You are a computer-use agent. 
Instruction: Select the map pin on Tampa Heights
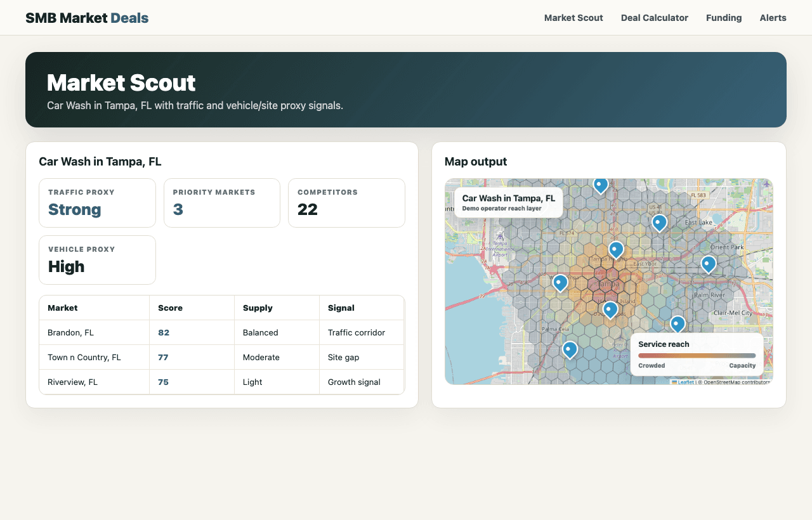616,250
